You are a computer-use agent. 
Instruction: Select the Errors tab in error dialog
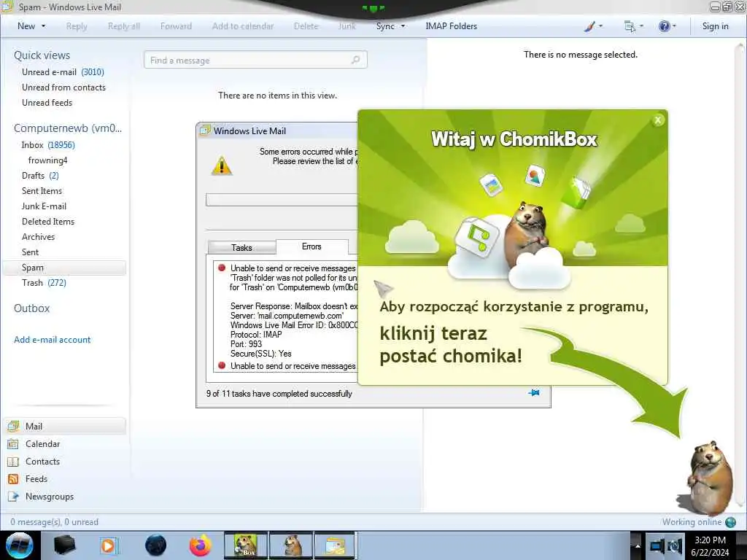[311, 246]
